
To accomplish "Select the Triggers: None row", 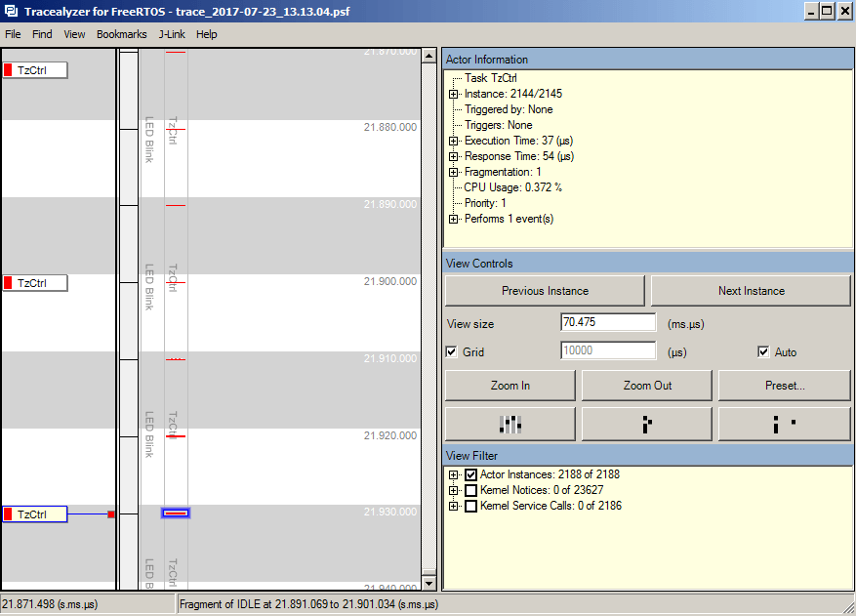I will pyautogui.click(x=498, y=125).
